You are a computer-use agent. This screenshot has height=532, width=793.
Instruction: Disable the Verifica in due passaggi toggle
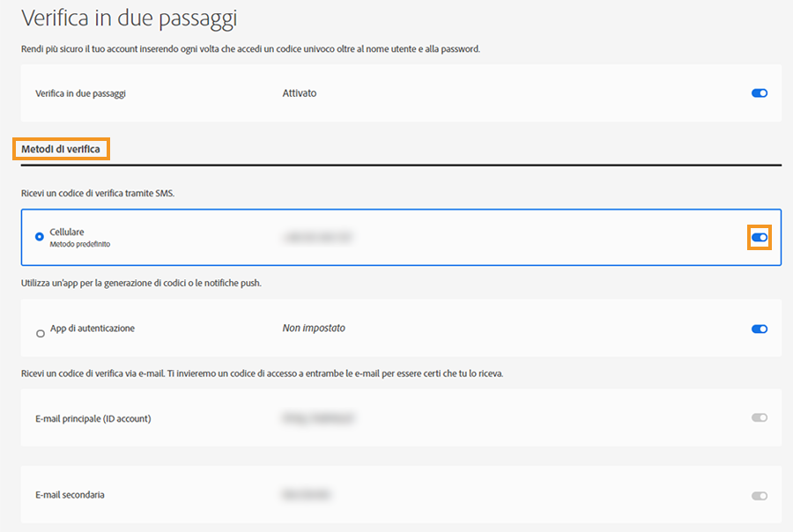click(x=760, y=92)
